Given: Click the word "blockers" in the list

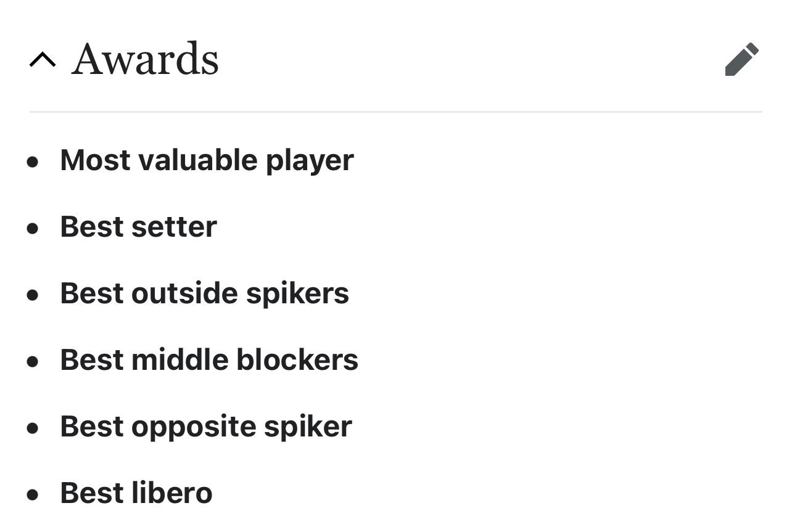Looking at the screenshot, I should pos(297,359).
